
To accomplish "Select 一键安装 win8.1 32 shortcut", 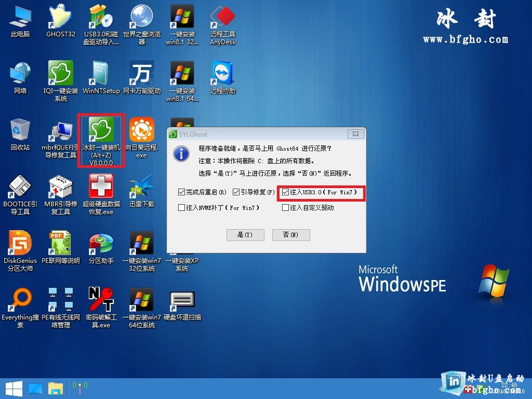I will (x=182, y=24).
